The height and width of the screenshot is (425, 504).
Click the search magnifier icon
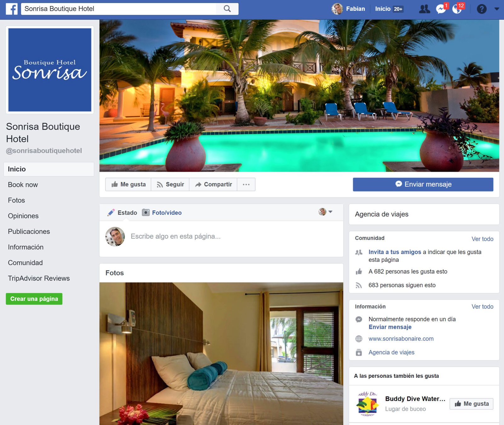227,9
